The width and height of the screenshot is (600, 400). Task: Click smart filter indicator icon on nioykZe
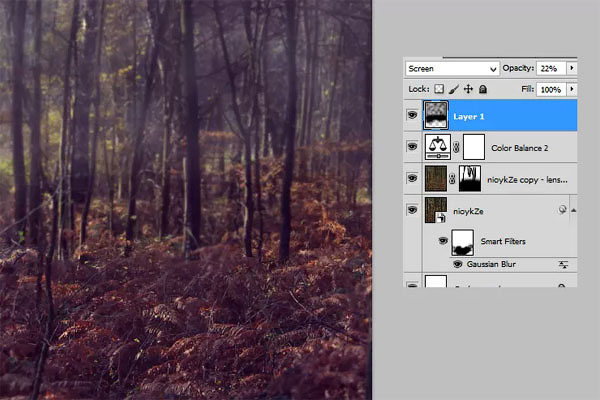[562, 210]
